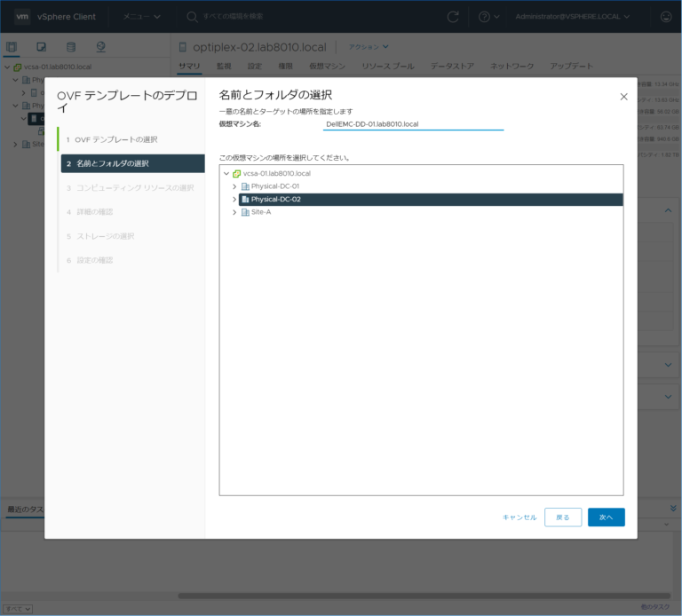The height and width of the screenshot is (616, 682).
Task: Click the 戻る button
Action: pyautogui.click(x=563, y=517)
